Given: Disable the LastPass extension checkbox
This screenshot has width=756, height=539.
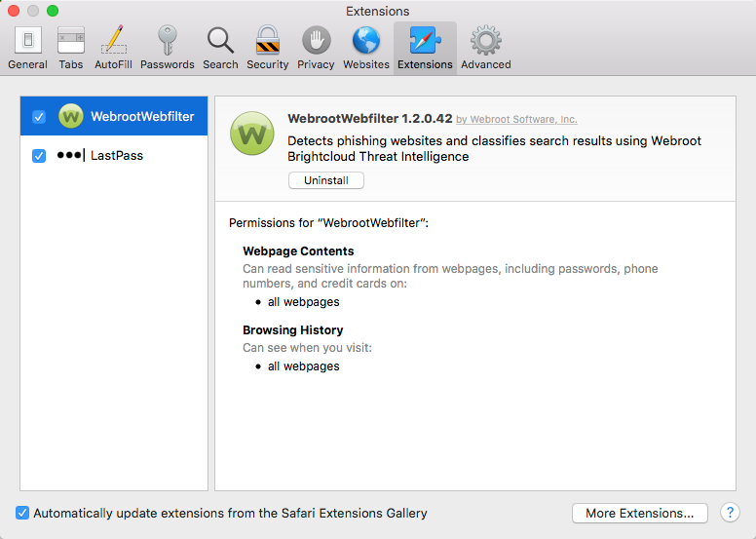Looking at the screenshot, I should click(39, 156).
